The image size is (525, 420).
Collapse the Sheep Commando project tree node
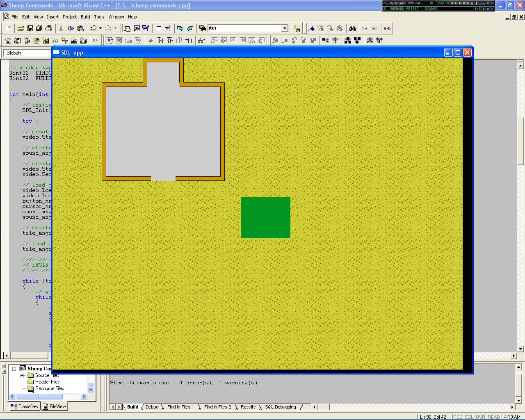(x=14, y=368)
